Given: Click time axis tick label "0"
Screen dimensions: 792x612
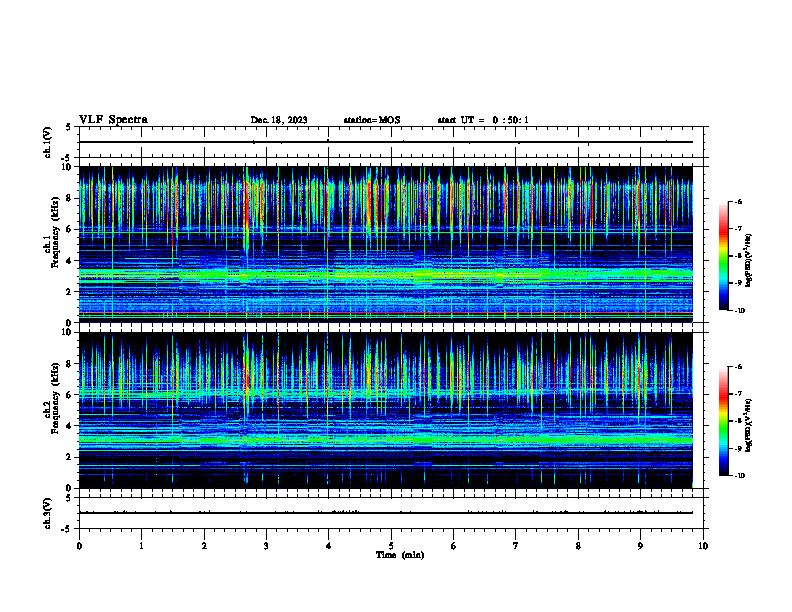Looking at the screenshot, I should coord(79,546).
